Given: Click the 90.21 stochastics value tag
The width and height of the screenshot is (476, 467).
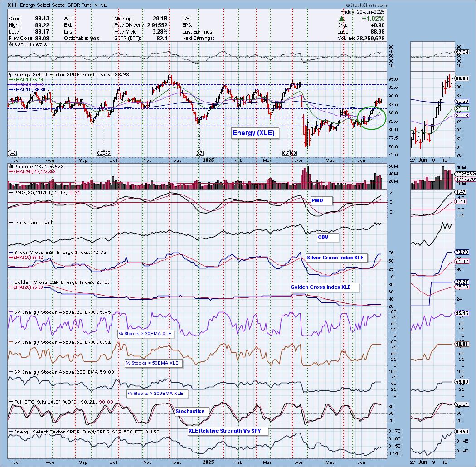Looking at the screenshot, I should [x=462, y=404].
